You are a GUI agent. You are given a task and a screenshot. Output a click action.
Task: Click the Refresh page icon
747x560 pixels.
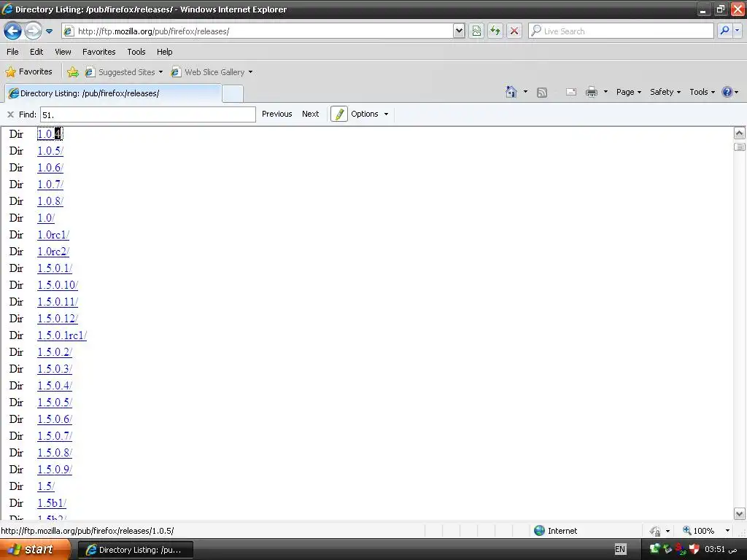point(495,31)
